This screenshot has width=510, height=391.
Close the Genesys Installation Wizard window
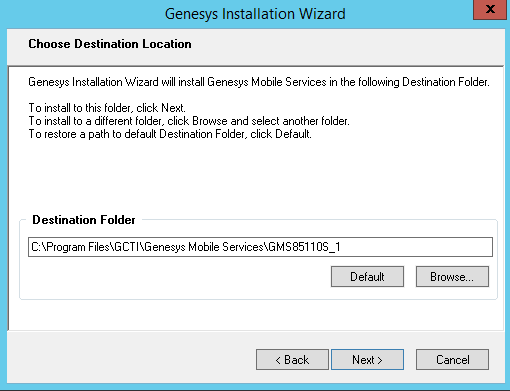490,9
